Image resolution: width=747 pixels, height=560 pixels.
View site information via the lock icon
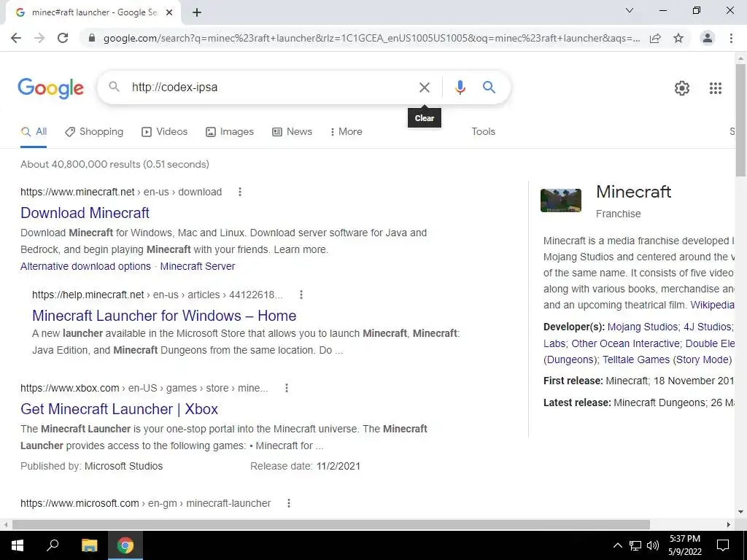point(93,38)
